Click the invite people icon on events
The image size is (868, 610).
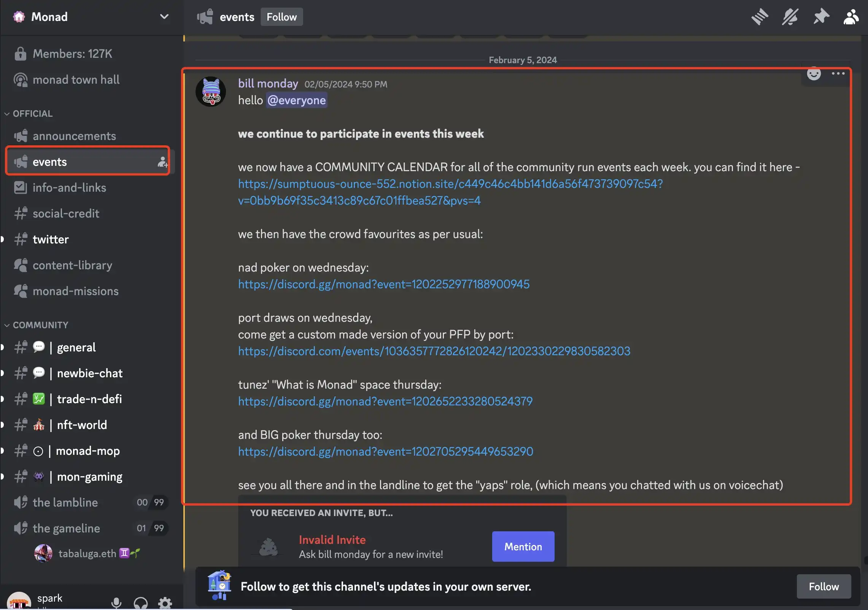[x=163, y=162]
